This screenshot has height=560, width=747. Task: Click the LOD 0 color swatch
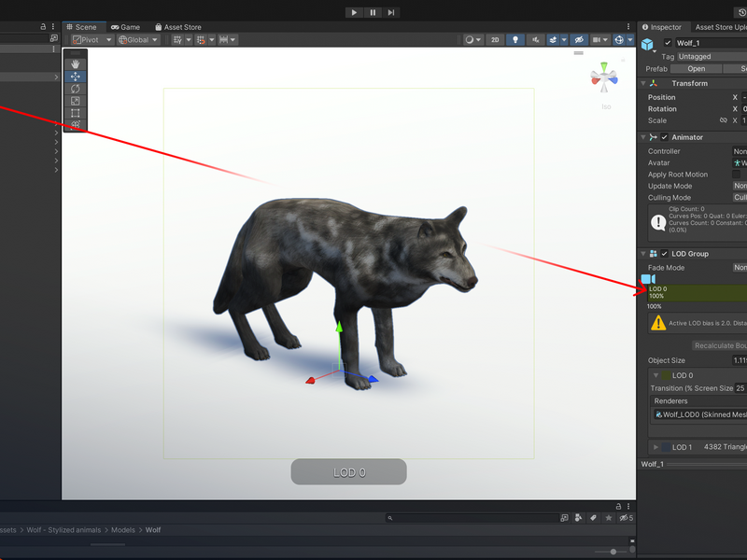click(x=666, y=375)
